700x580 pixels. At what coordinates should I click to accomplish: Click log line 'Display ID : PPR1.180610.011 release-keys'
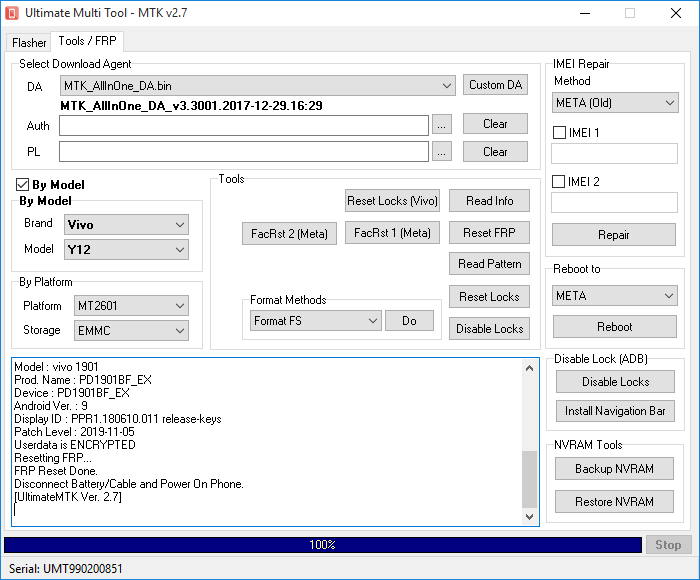[x=118, y=419]
